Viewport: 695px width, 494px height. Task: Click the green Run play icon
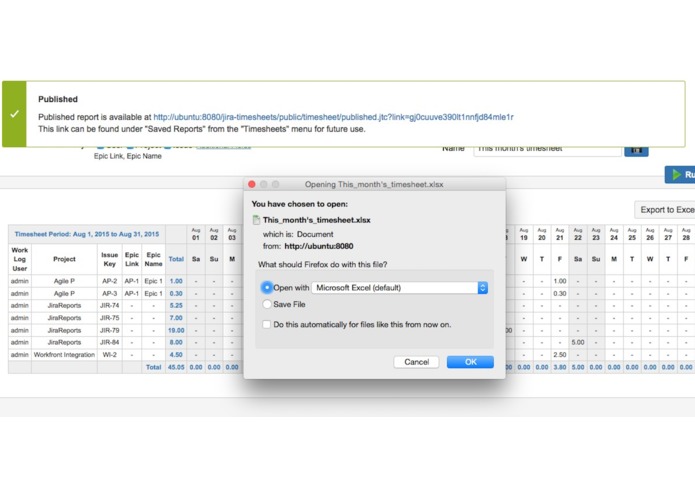click(x=676, y=175)
